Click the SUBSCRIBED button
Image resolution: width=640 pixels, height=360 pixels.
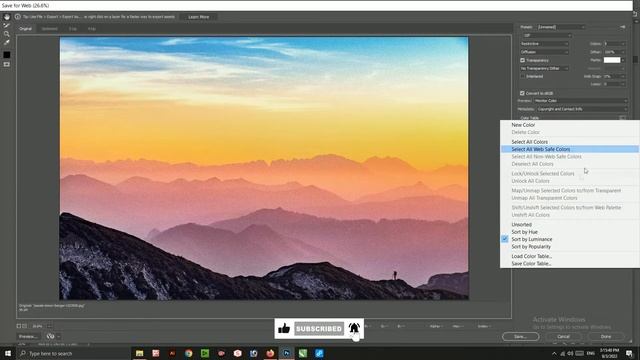(x=319, y=329)
